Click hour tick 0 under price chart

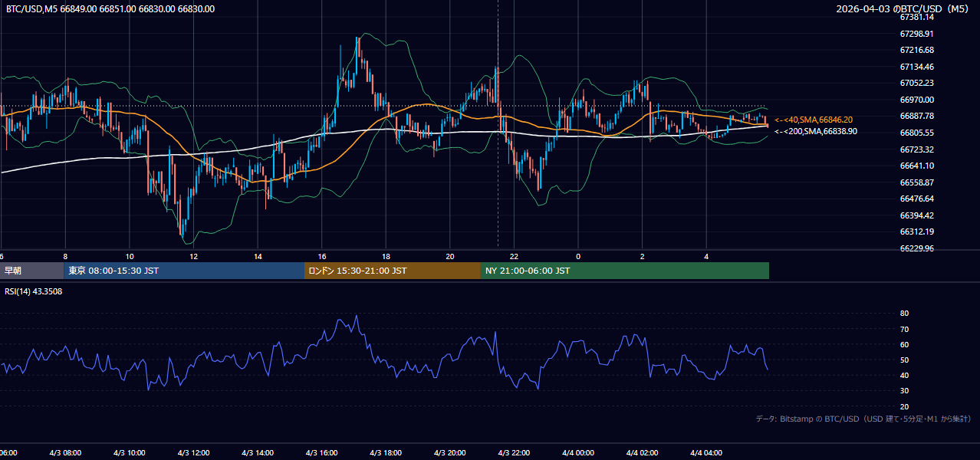click(578, 256)
